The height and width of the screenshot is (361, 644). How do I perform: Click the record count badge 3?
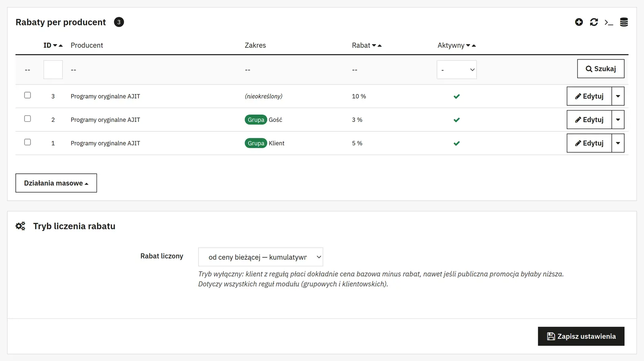coord(119,22)
